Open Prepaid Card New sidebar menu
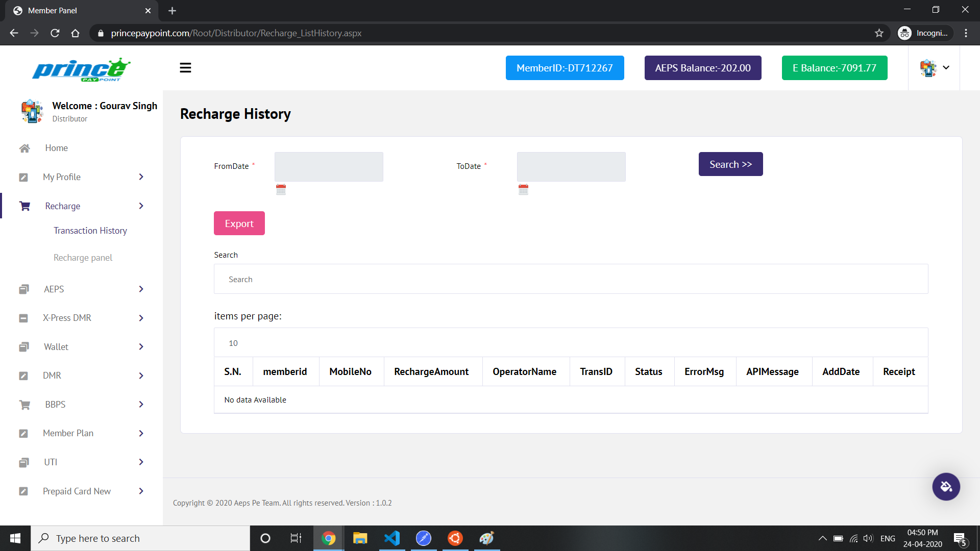This screenshot has width=980, height=551. pos(77,491)
